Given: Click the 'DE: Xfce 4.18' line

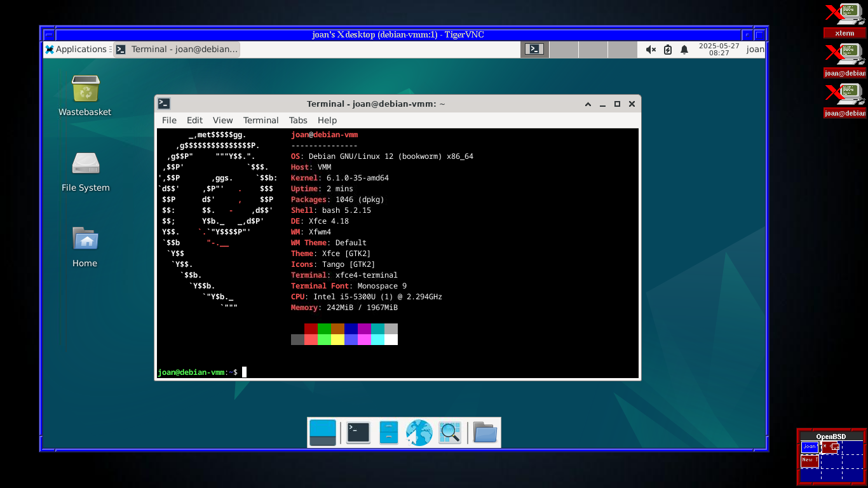Looking at the screenshot, I should coord(320,221).
